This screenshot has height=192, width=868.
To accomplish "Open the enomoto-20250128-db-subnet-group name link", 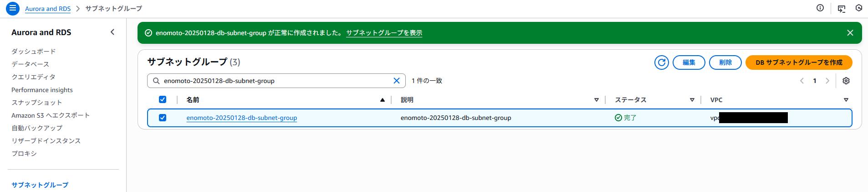I will pyautogui.click(x=242, y=118).
